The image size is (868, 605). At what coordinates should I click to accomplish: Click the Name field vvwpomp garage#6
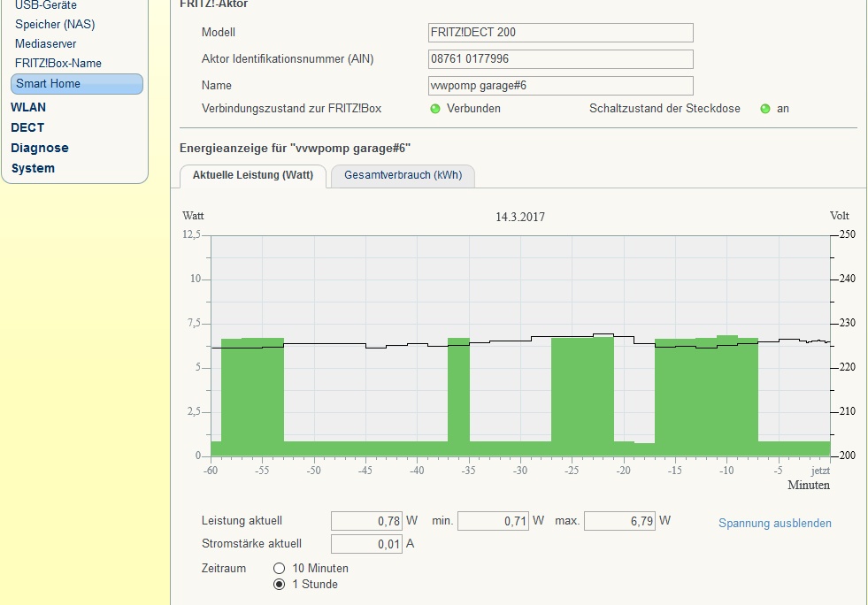click(x=561, y=86)
